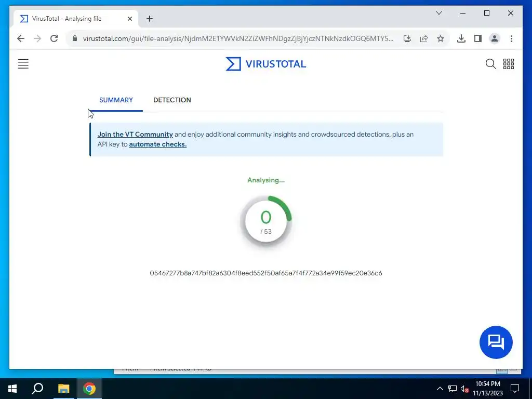Screen dimensions: 532x399
Task: Click the address bar URL
Action: pyautogui.click(x=238, y=38)
